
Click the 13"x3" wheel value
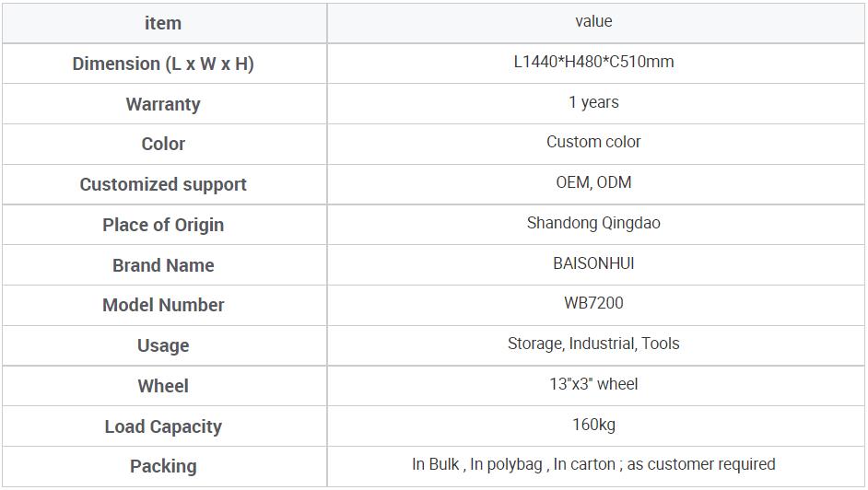coord(593,384)
